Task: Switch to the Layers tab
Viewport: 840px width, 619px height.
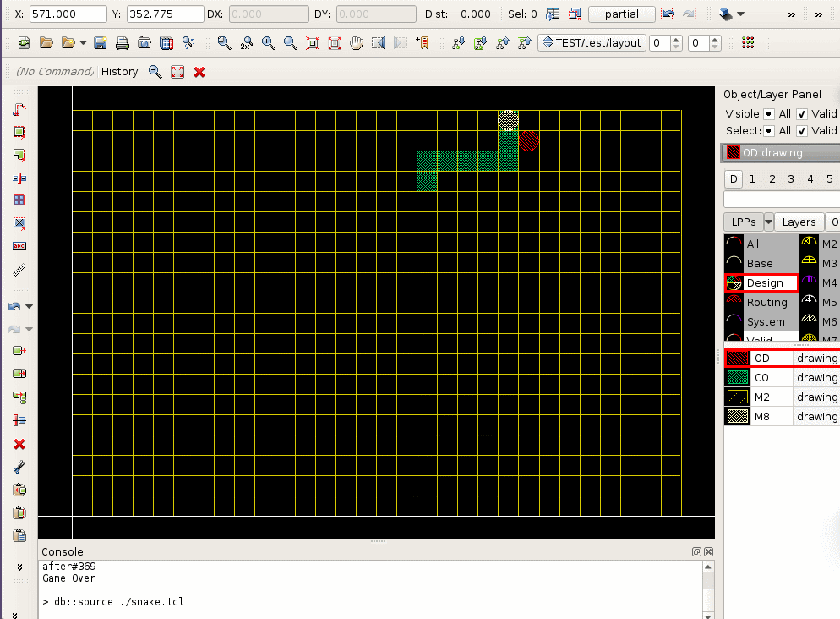Action: [x=799, y=222]
